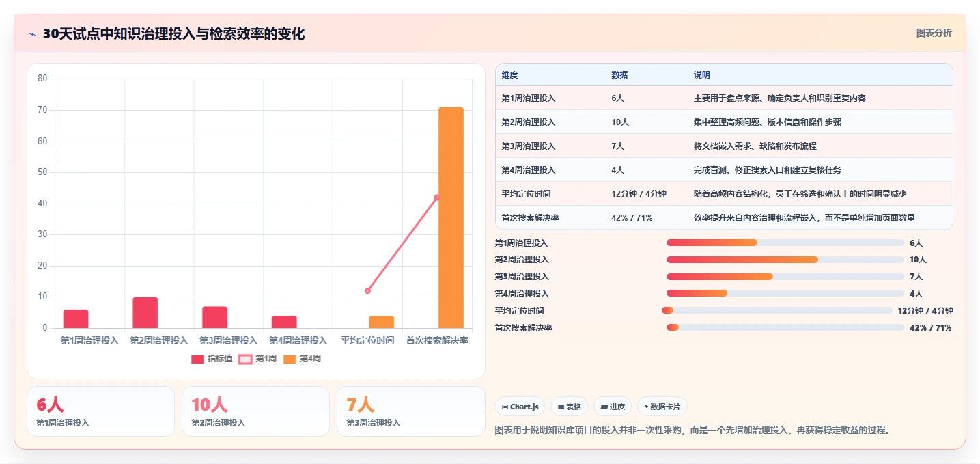The width and height of the screenshot is (980, 464).
Task: Click the 第1周治理投入 red bar in chart
Action: [x=76, y=319]
